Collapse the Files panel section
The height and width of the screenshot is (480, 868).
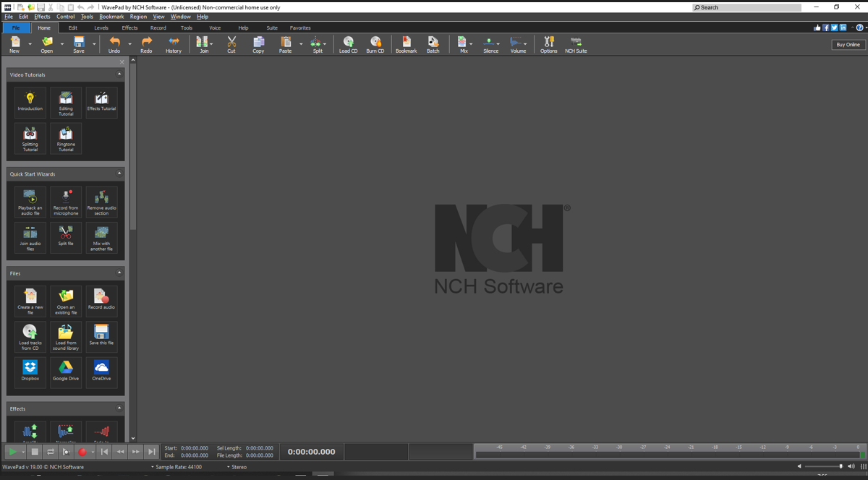(119, 273)
